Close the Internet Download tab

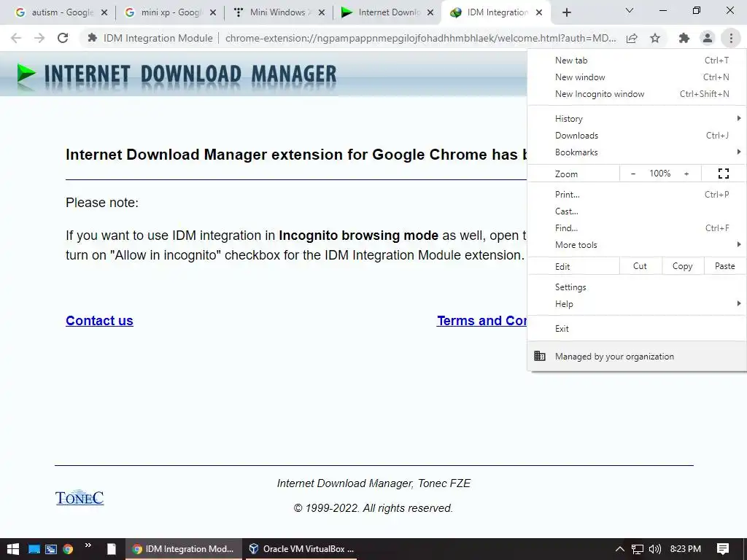(430, 12)
